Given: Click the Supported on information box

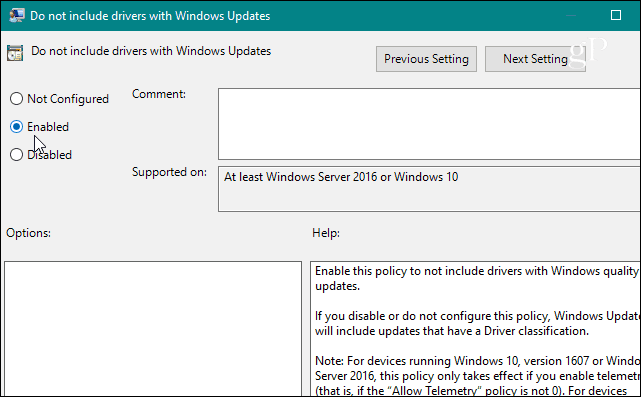Looking at the screenshot, I should point(429,189).
